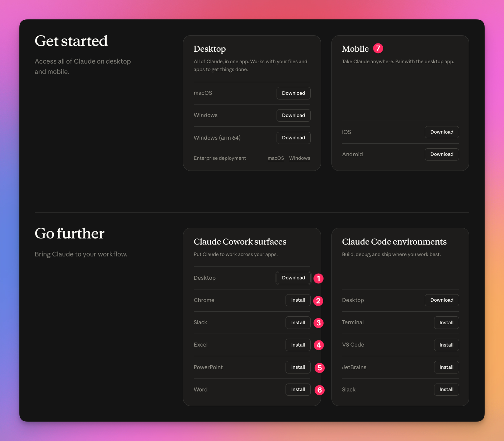Screen dimensions: 504x441
Task: Click the "Get started" heading
Action: [x=71, y=41]
